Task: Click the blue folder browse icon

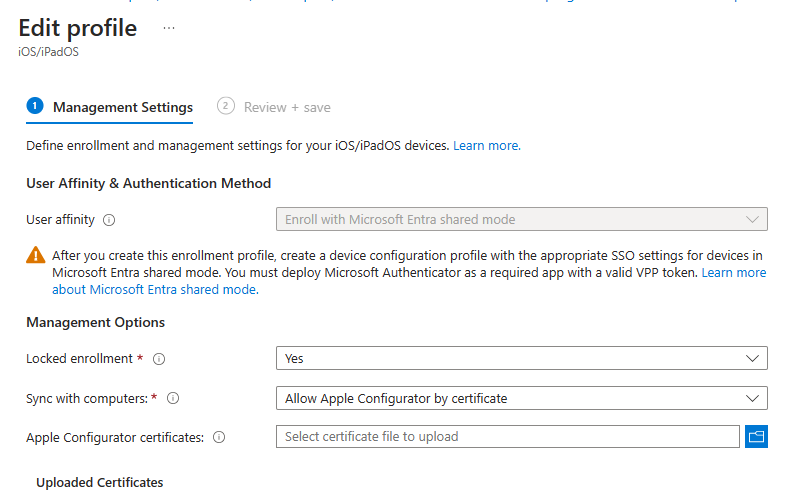Action: point(756,436)
